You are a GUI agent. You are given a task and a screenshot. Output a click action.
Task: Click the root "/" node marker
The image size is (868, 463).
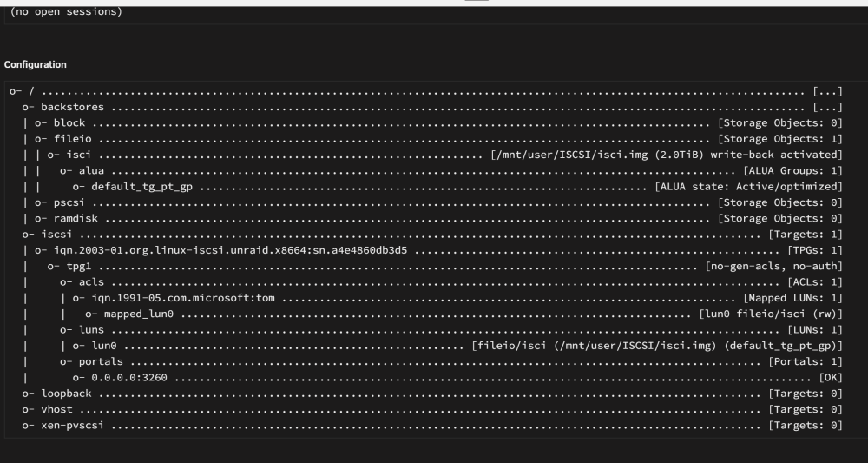tap(31, 91)
